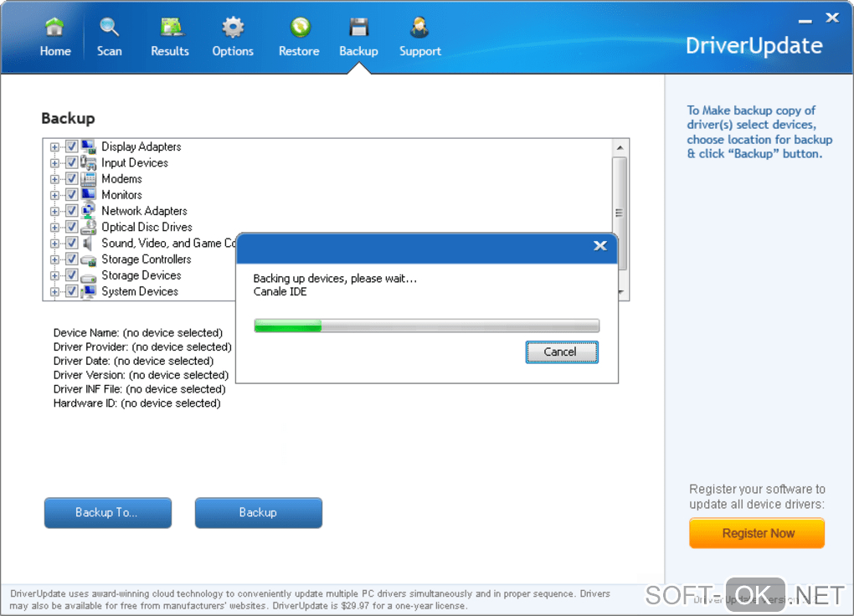The height and width of the screenshot is (616, 854).
Task: Cancel the backup in progress
Action: (x=562, y=352)
